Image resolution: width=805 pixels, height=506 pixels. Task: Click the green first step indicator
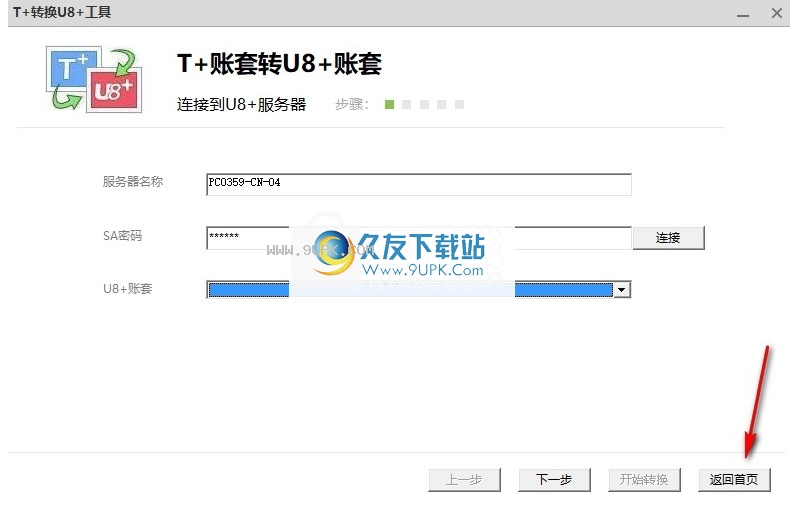pos(390,105)
